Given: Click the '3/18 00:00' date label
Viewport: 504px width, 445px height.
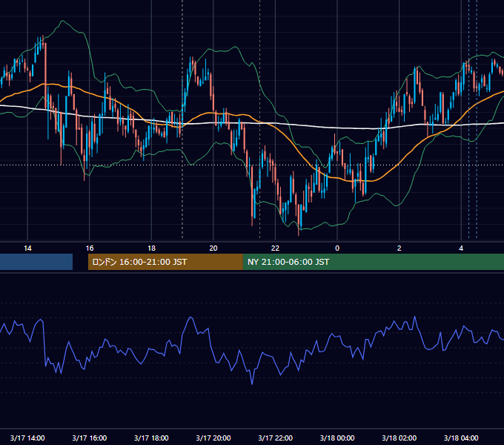Looking at the screenshot, I should coord(337,438).
